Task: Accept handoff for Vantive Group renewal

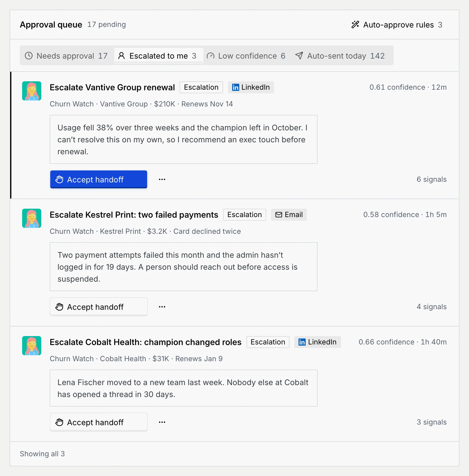Action: [99, 179]
